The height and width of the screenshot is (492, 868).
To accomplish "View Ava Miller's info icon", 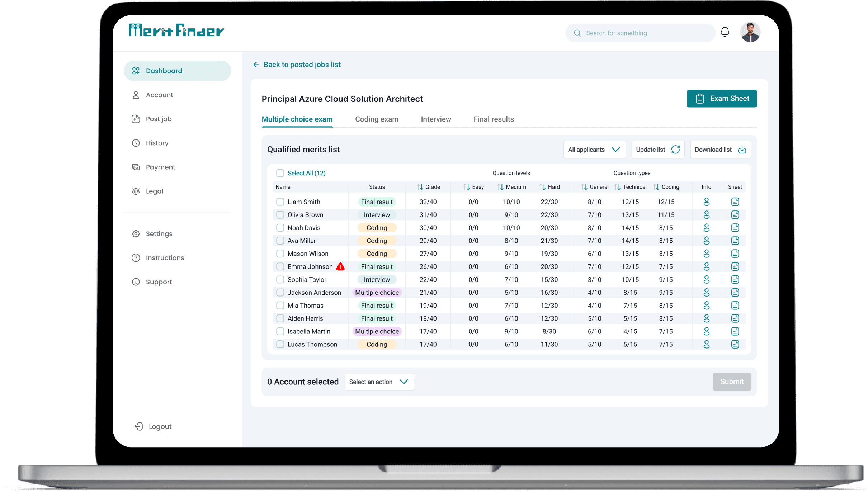I will (706, 241).
